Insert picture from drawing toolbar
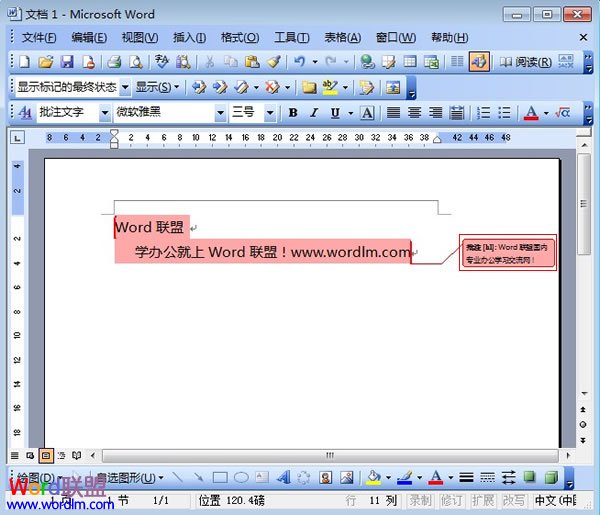 pyautogui.click(x=347, y=477)
